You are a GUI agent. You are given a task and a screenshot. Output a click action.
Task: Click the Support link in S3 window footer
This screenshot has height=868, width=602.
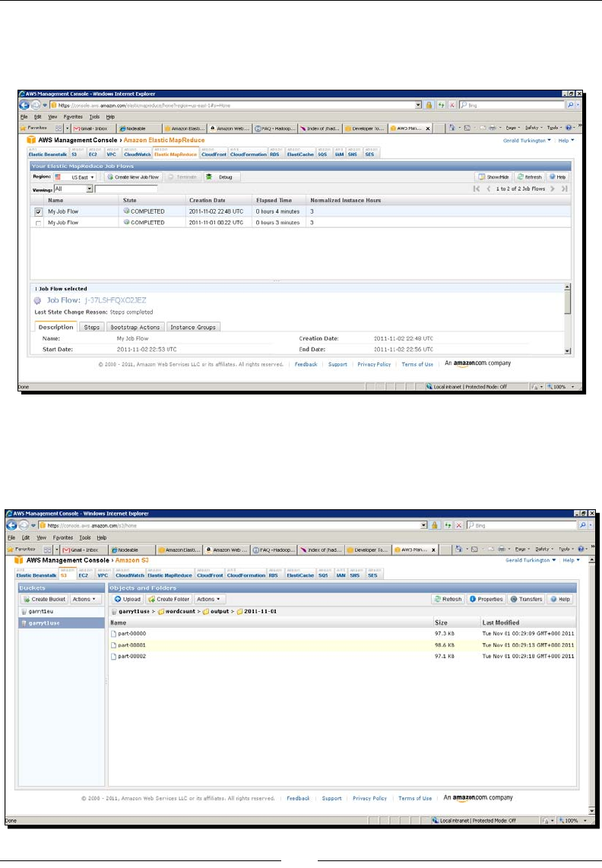point(331,798)
